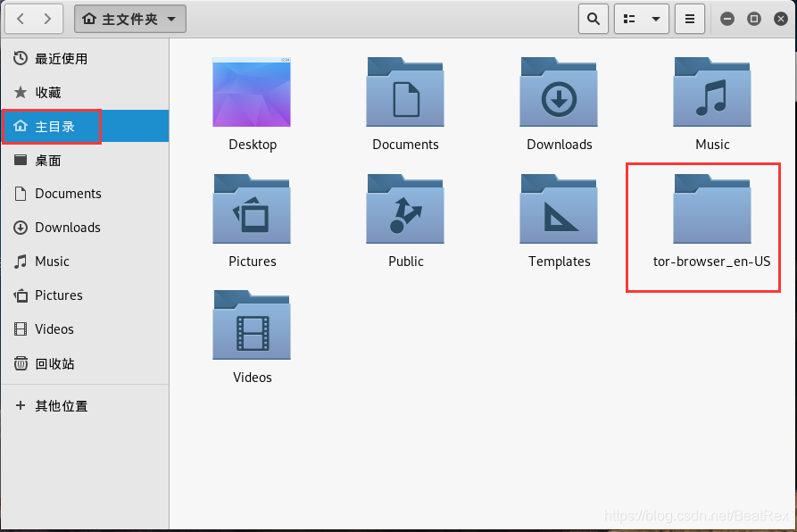Open Videos in the sidebar
Screen dimensions: 797x532
(x=85, y=329)
